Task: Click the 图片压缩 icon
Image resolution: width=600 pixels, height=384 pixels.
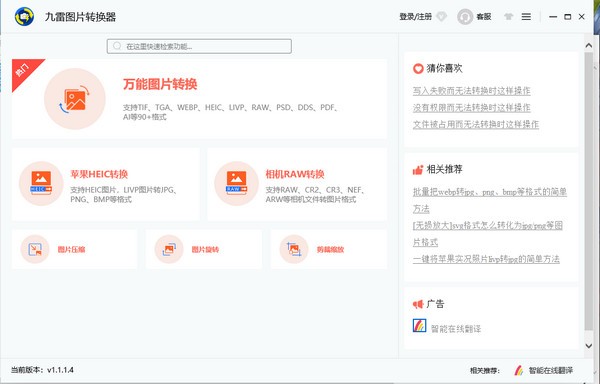Action: pyautogui.click(x=35, y=249)
